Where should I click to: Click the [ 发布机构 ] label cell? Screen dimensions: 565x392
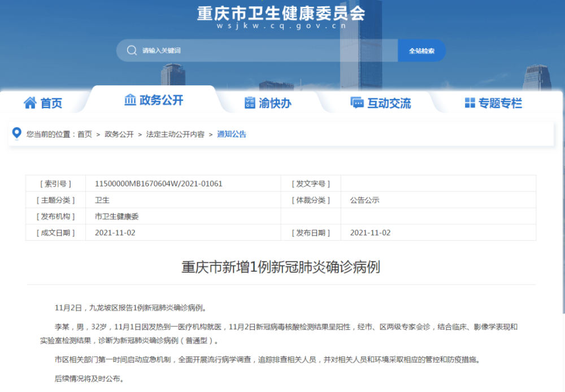tap(55, 216)
